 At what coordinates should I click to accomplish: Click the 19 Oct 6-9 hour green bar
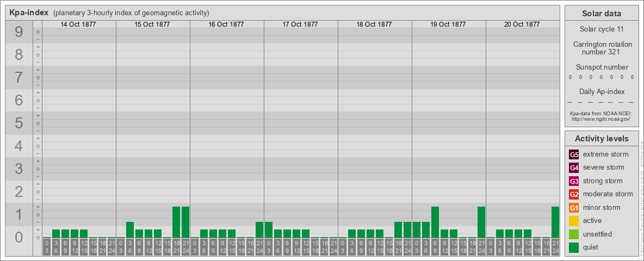pyautogui.click(x=435, y=222)
